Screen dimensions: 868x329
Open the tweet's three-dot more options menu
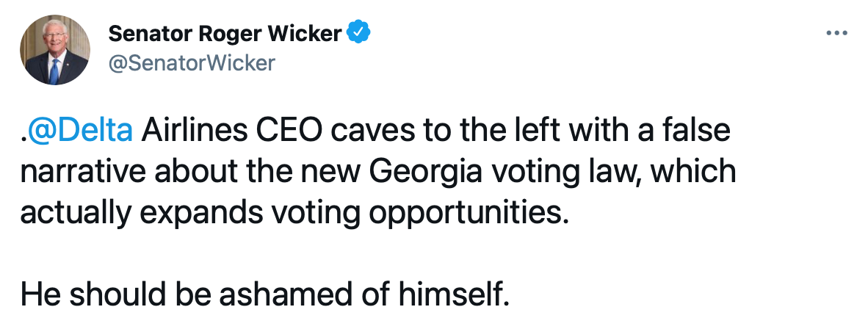point(836,34)
